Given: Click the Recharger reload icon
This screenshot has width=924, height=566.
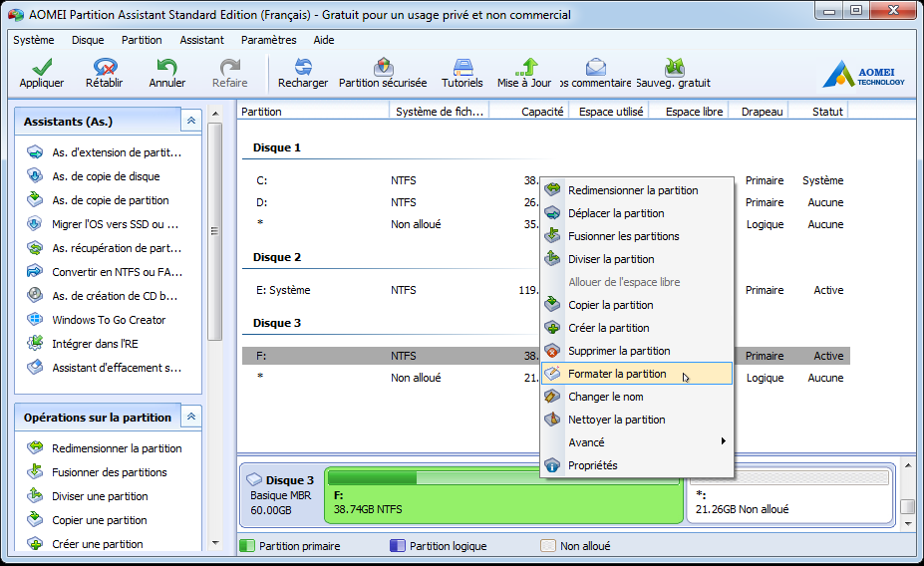Looking at the screenshot, I should 303,67.
